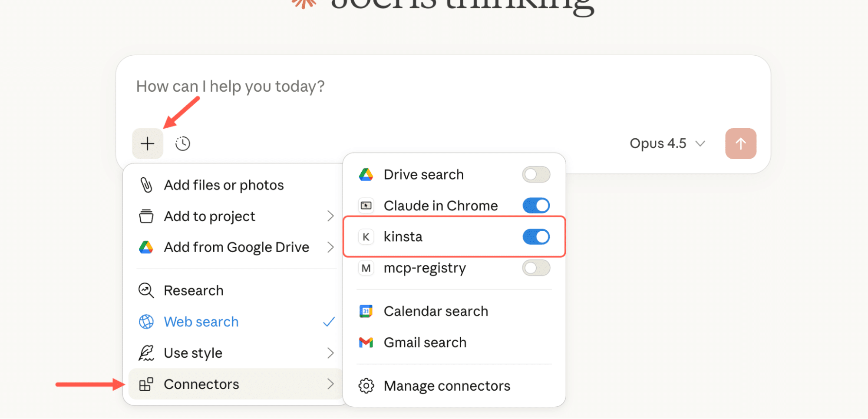This screenshot has height=419, width=868.
Task: Click the Claude in Chrome extension icon
Action: click(x=366, y=206)
